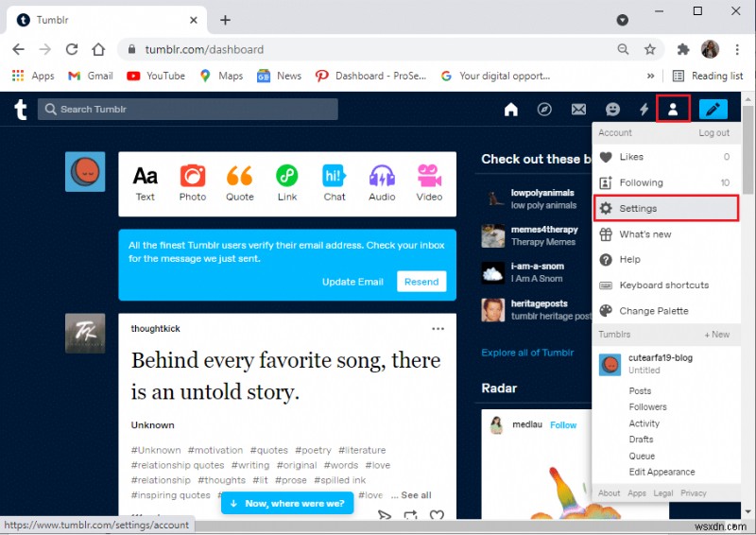Open Likes in account menu
This screenshot has height=535, width=756.
click(666, 157)
